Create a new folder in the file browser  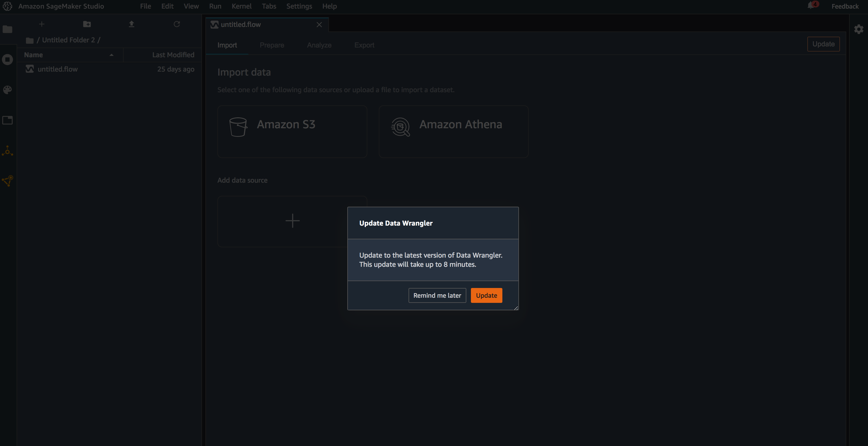click(87, 24)
